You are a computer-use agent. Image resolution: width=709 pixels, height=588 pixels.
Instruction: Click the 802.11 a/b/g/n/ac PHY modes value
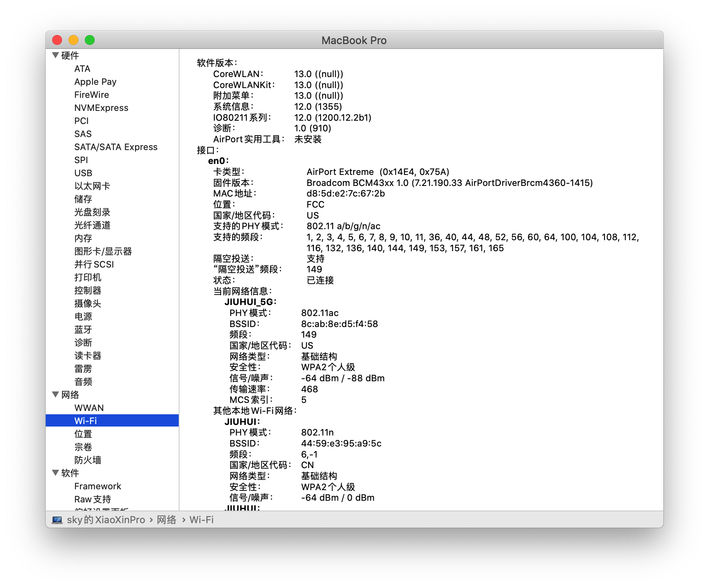click(x=343, y=226)
